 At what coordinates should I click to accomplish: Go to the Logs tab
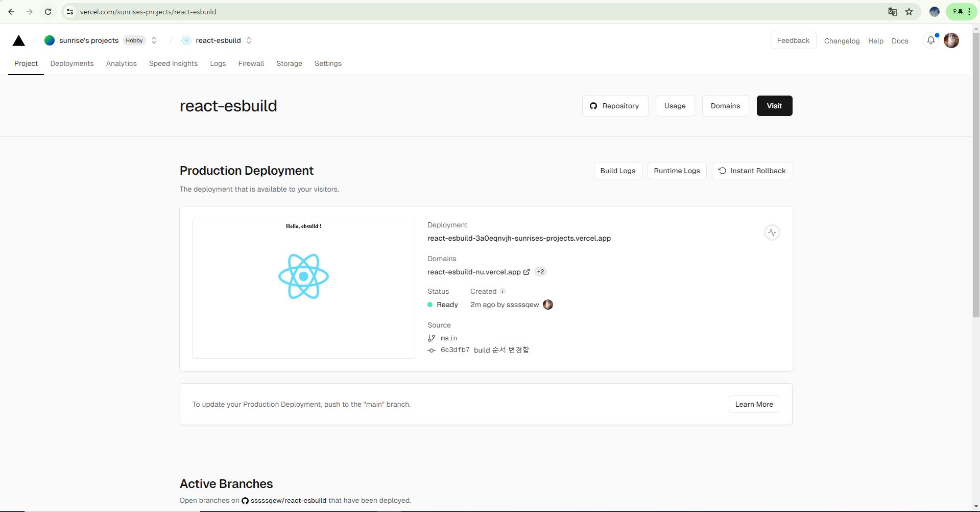(218, 63)
